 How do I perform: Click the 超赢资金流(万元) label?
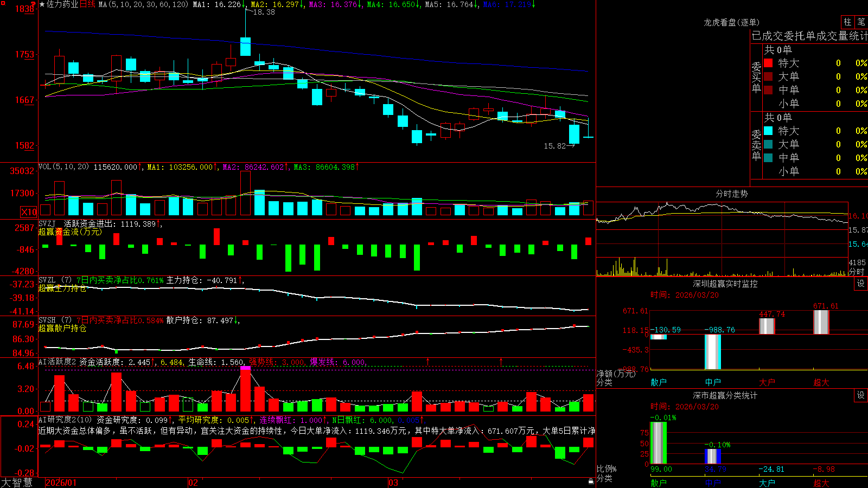pyautogui.click(x=70, y=232)
